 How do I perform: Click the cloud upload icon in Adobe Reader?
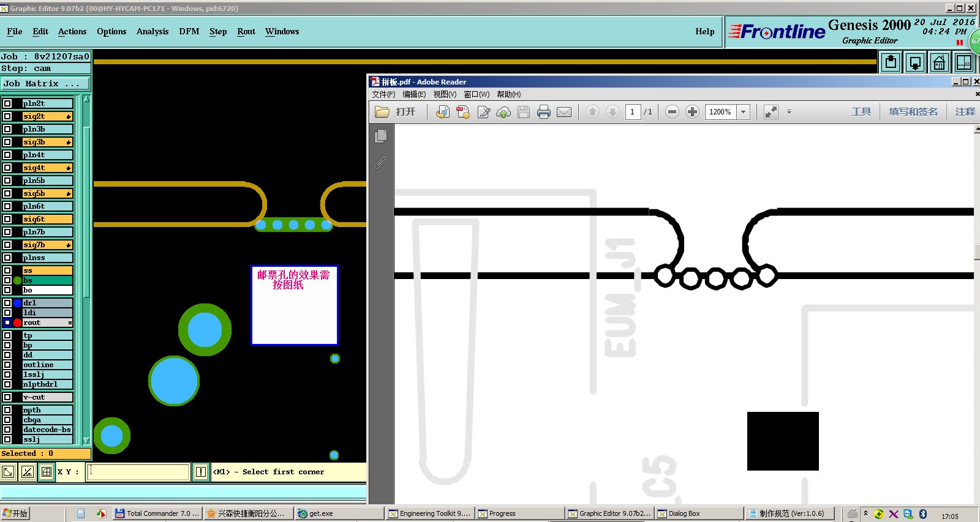(503, 112)
